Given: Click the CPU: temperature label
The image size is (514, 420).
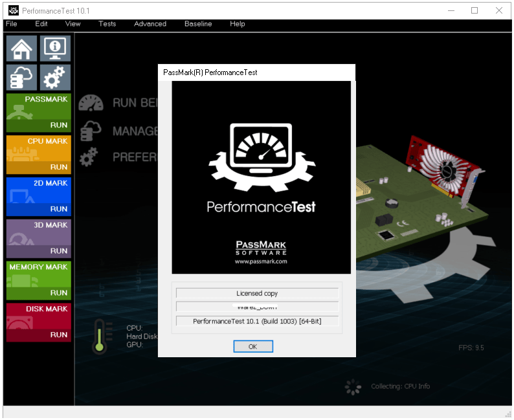Looking at the screenshot, I should click(135, 328).
